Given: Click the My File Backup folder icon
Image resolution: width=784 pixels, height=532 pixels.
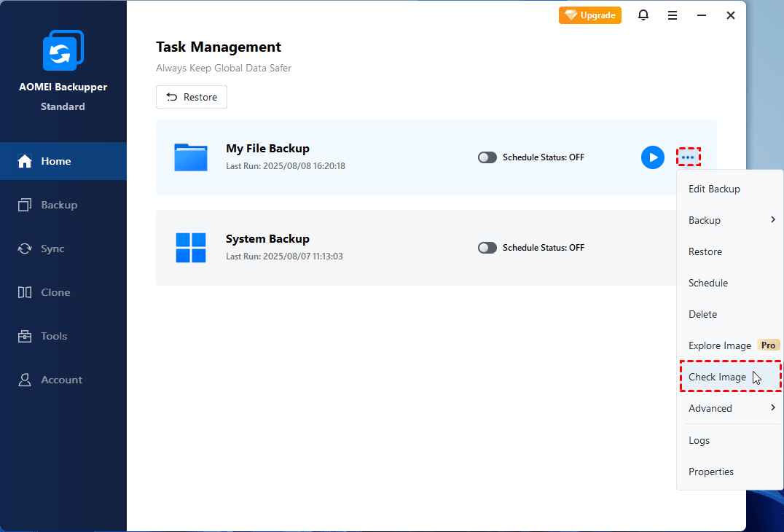Looking at the screenshot, I should tap(191, 157).
